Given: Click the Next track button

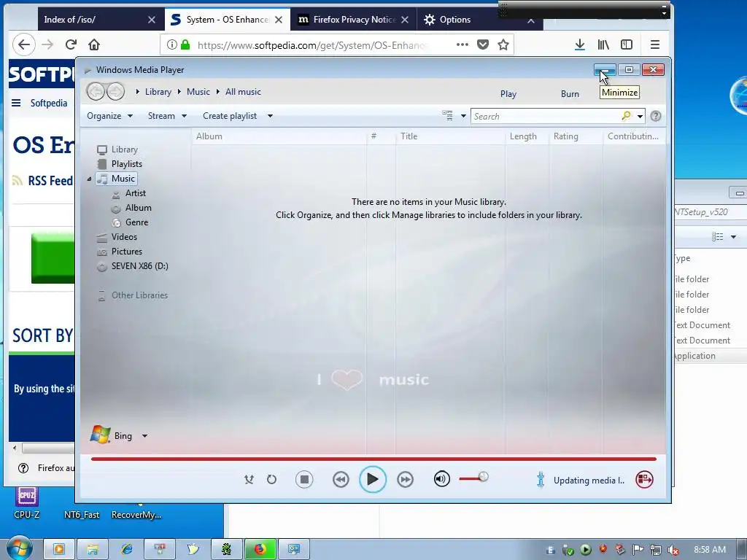Looking at the screenshot, I should click(405, 479).
